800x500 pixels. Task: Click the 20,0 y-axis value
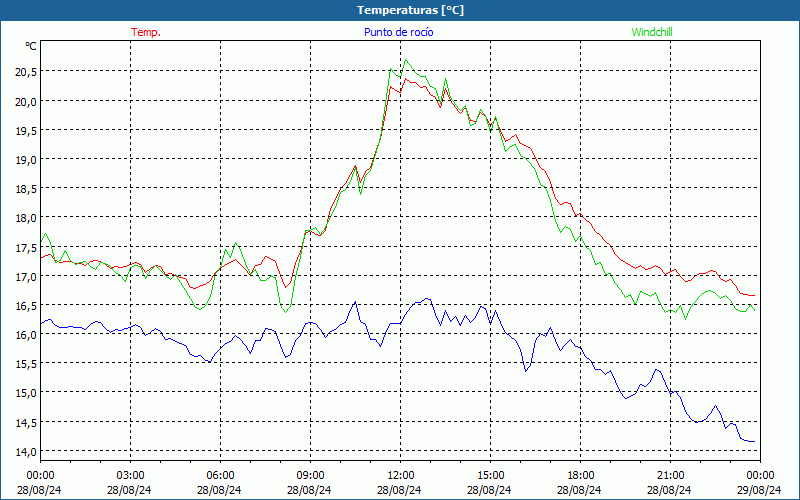point(26,102)
